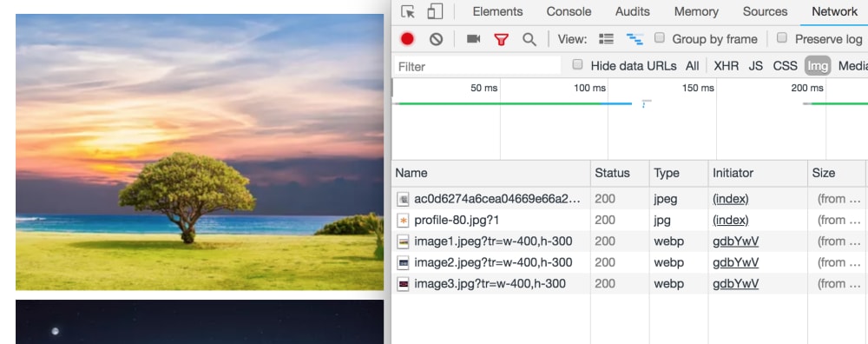Select request image2.jpeg?tr=w-400,h-300

(493, 262)
